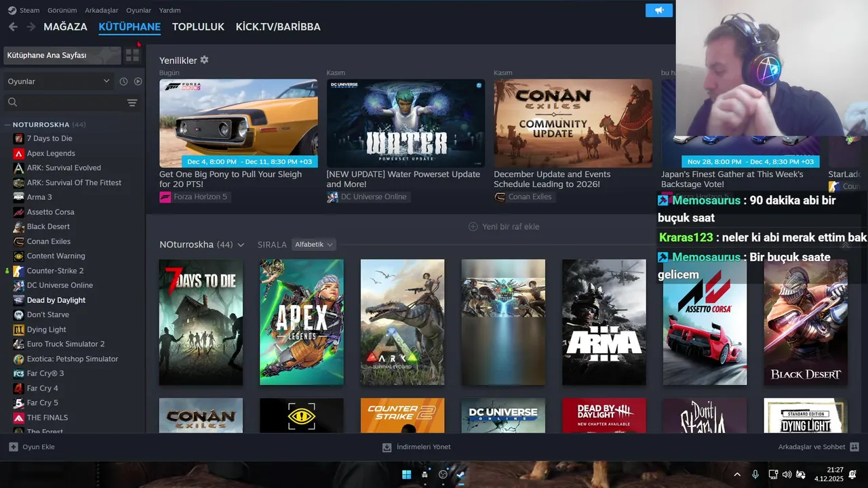Open Conan Exiles Community Update news

573,123
